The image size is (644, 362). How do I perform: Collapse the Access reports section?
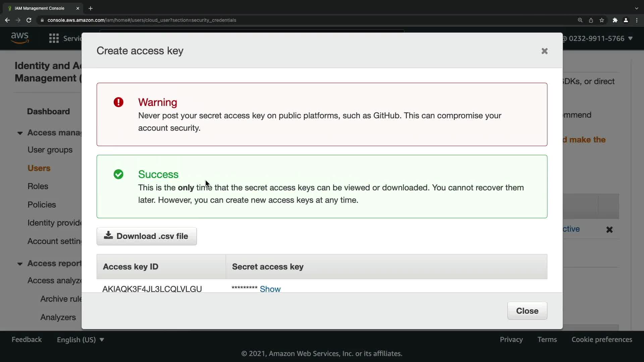coord(20,264)
